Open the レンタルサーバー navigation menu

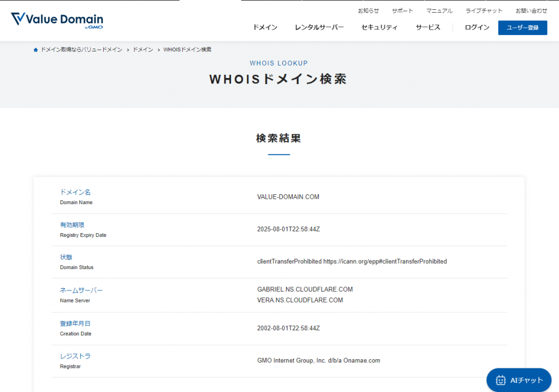point(319,27)
